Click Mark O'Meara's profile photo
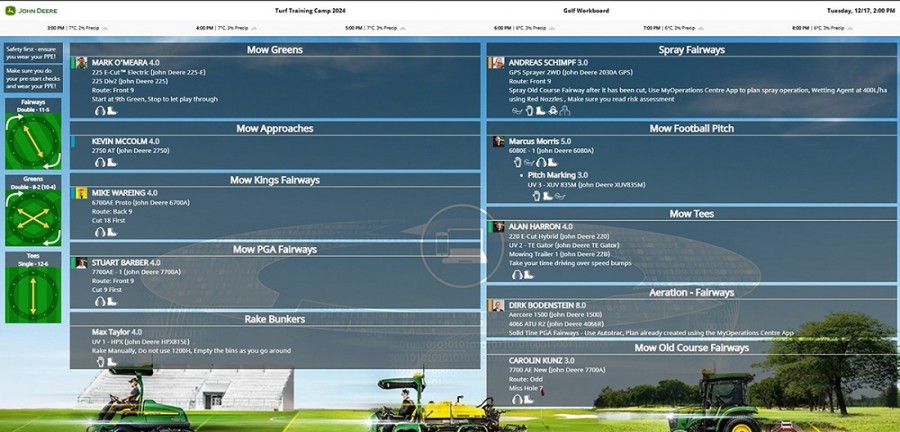Viewport: 900px width, 432px height. coord(81,63)
